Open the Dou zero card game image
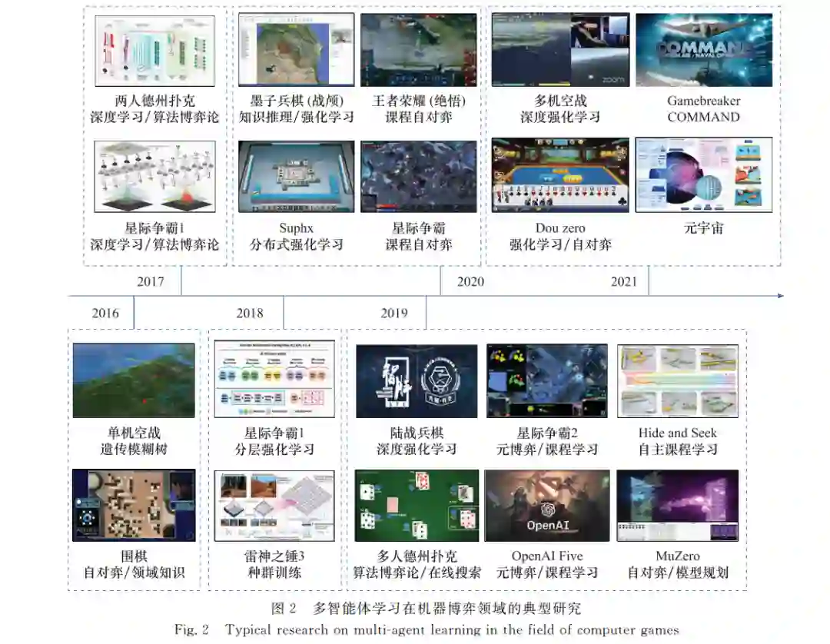The image size is (830, 644). click(560, 175)
